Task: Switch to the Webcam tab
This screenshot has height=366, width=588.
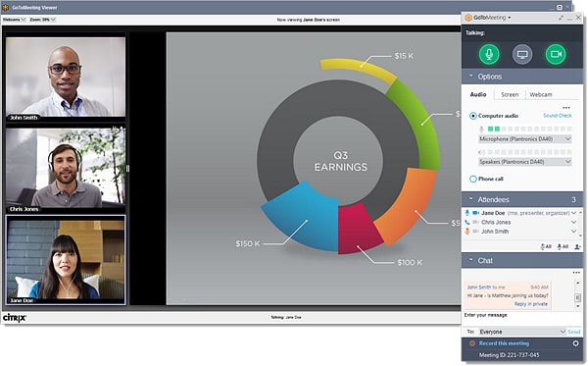Action: click(540, 94)
